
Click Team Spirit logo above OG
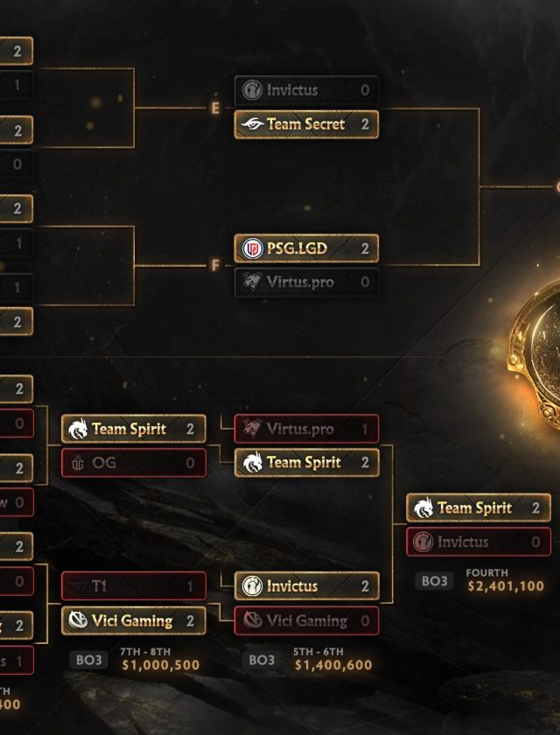click(x=77, y=429)
